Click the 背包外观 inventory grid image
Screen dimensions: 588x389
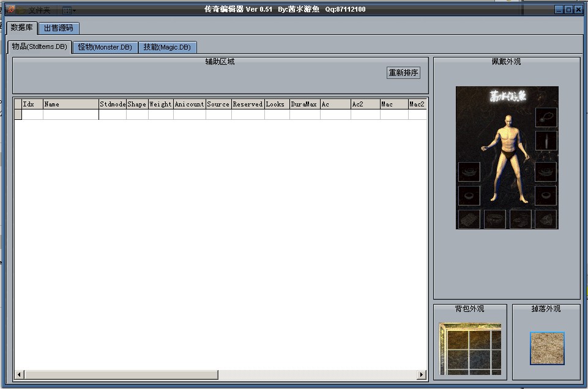pos(470,349)
